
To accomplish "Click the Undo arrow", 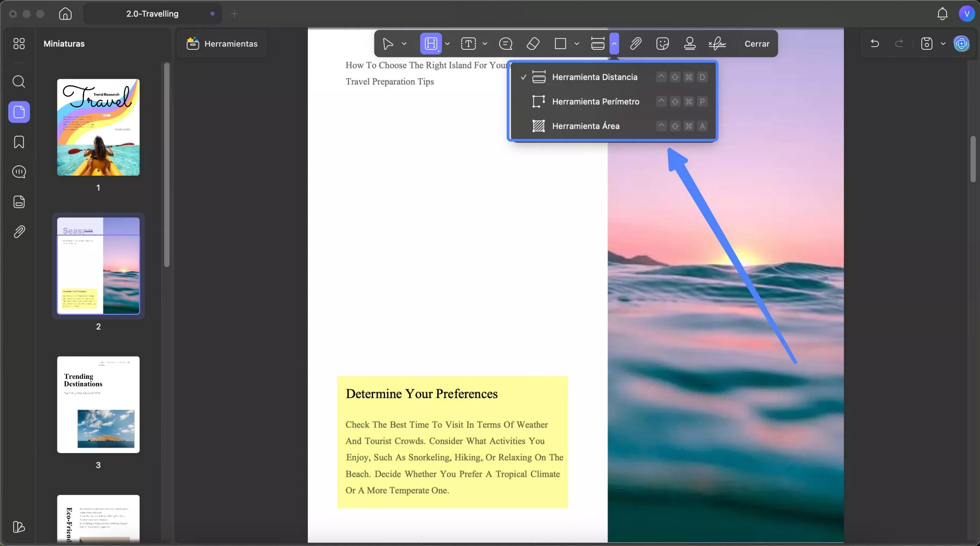I will click(874, 44).
